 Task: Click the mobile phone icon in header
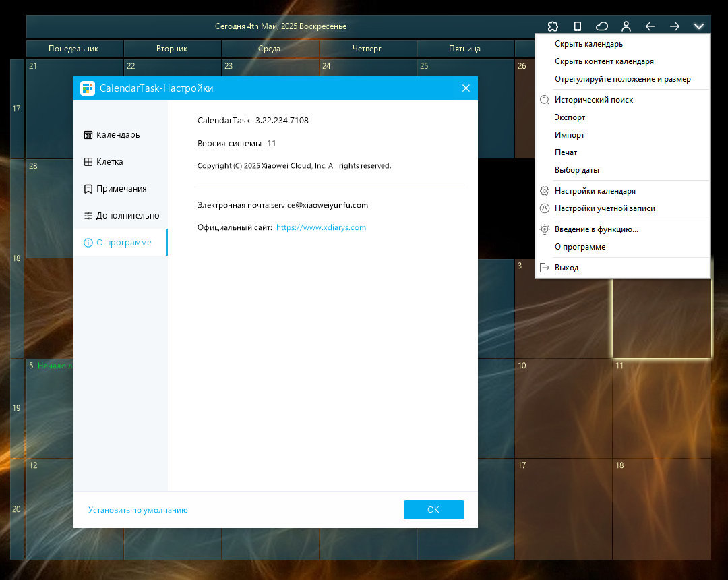[577, 26]
